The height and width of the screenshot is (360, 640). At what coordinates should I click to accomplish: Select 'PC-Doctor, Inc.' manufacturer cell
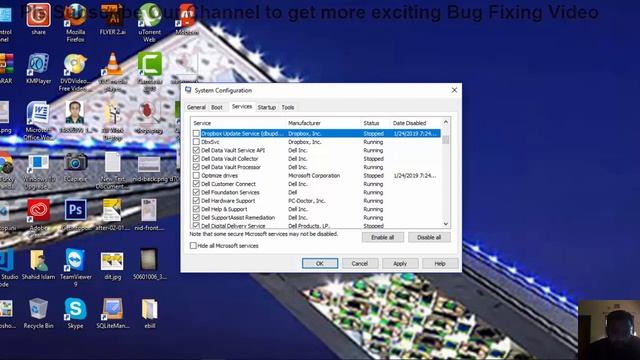pos(307,201)
